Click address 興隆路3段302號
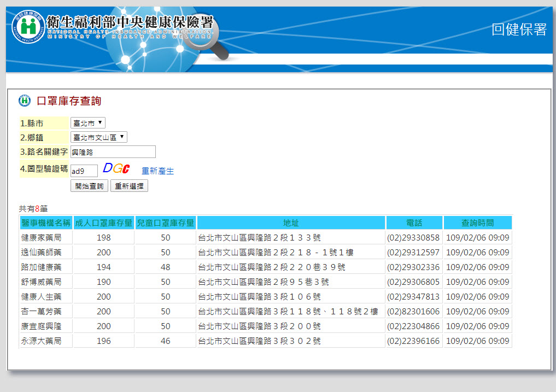 pyautogui.click(x=259, y=341)
